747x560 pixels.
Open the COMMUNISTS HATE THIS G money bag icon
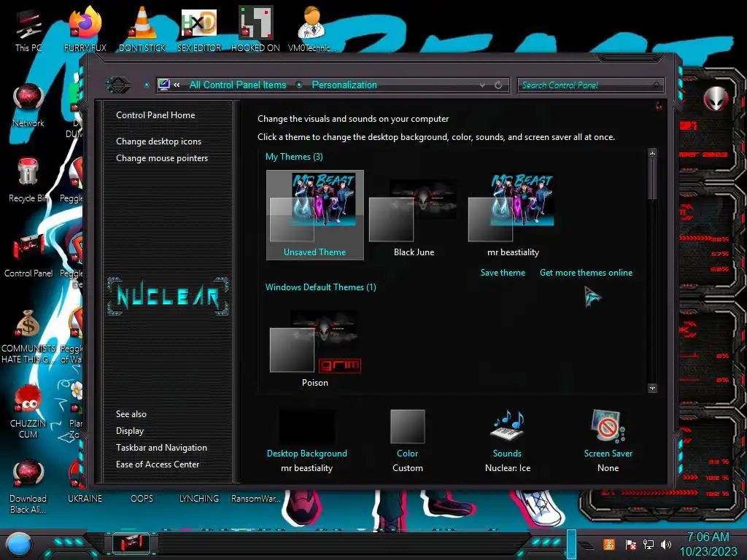coord(28,336)
